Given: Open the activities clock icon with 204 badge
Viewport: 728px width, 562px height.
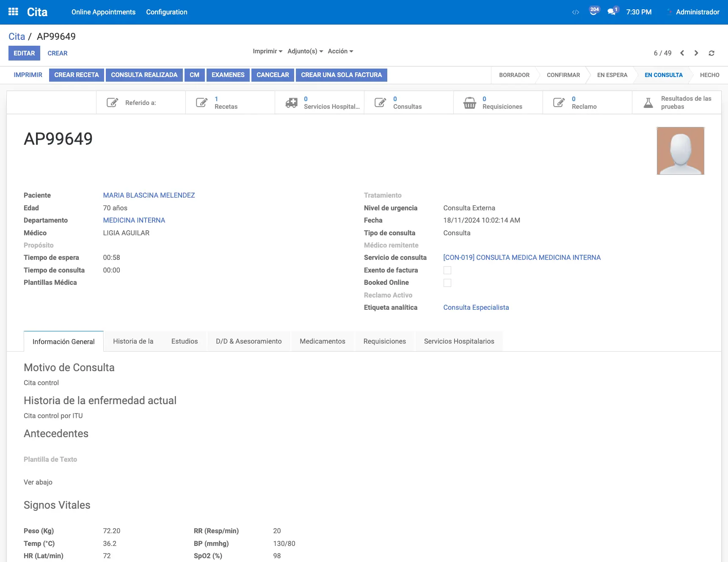Looking at the screenshot, I should tap(593, 11).
